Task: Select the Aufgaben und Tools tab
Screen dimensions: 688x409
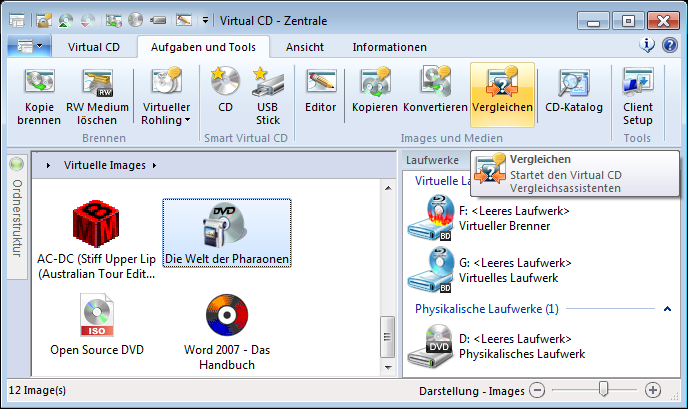Action: (203, 47)
